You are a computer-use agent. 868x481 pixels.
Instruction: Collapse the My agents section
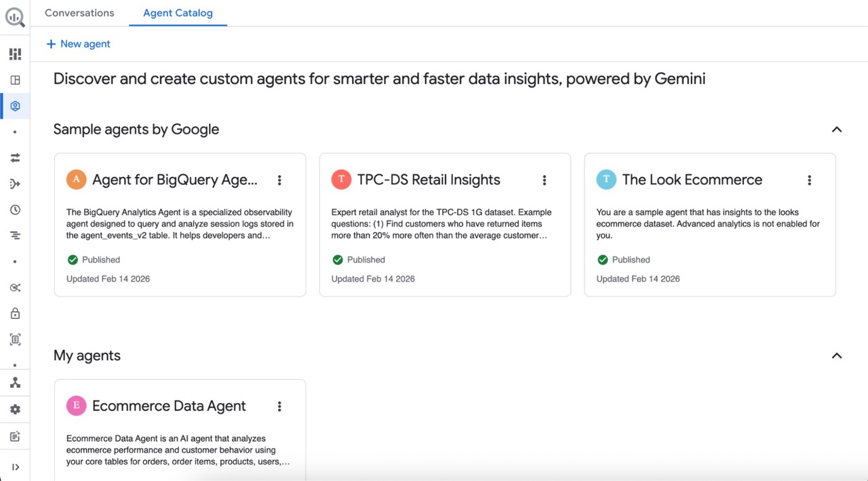[x=836, y=355]
